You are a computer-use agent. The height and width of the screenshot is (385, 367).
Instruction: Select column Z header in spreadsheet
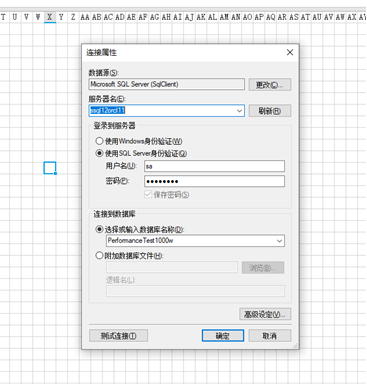73,17
